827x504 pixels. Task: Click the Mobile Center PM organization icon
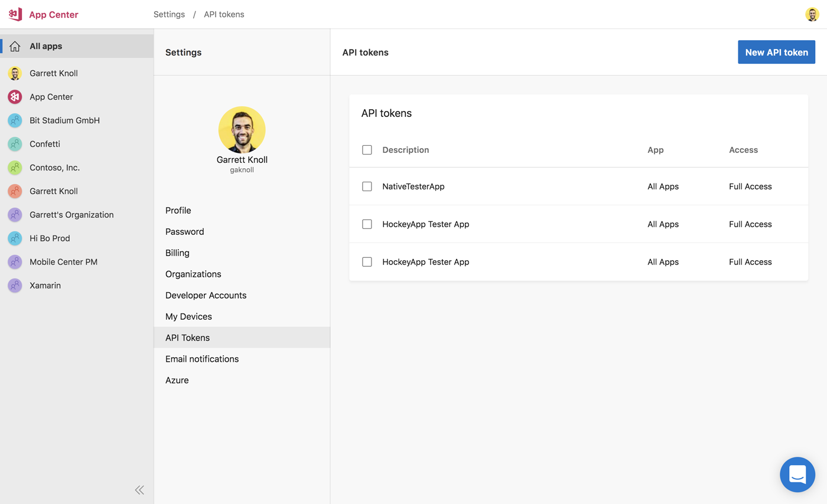point(14,262)
